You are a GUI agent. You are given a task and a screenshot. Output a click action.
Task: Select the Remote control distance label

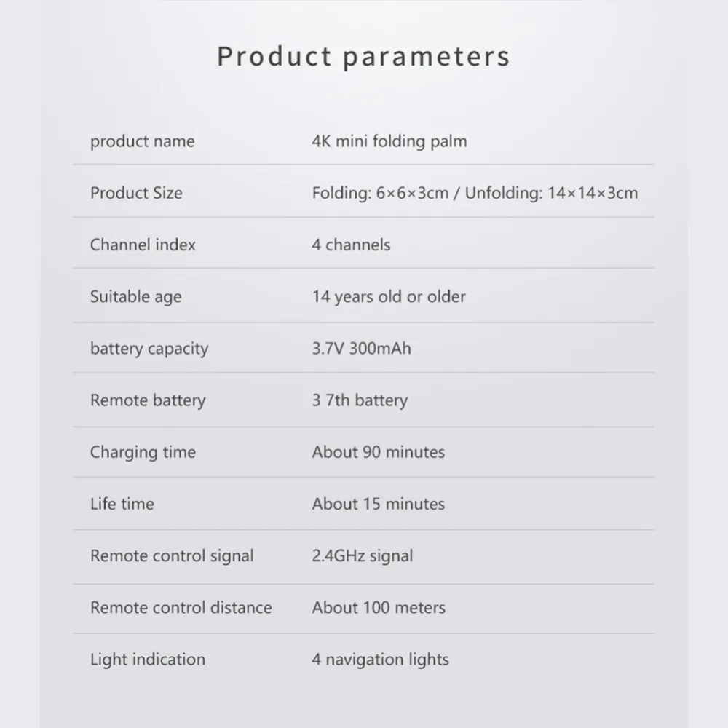point(181,607)
